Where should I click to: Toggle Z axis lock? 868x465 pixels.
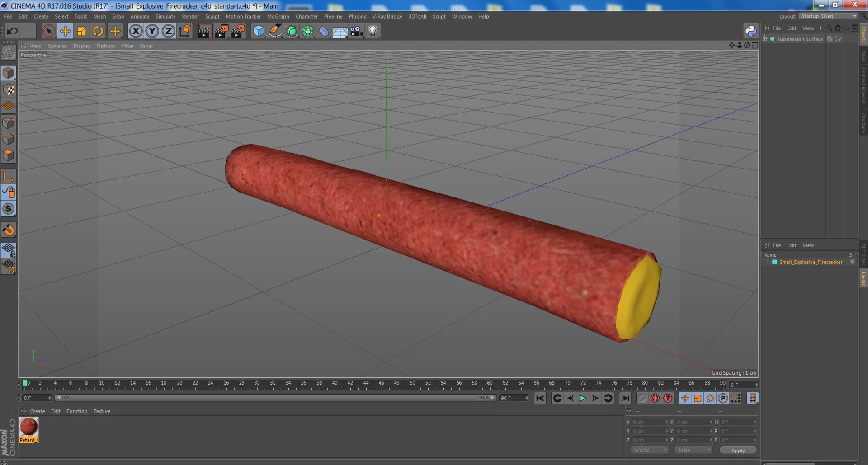point(169,31)
